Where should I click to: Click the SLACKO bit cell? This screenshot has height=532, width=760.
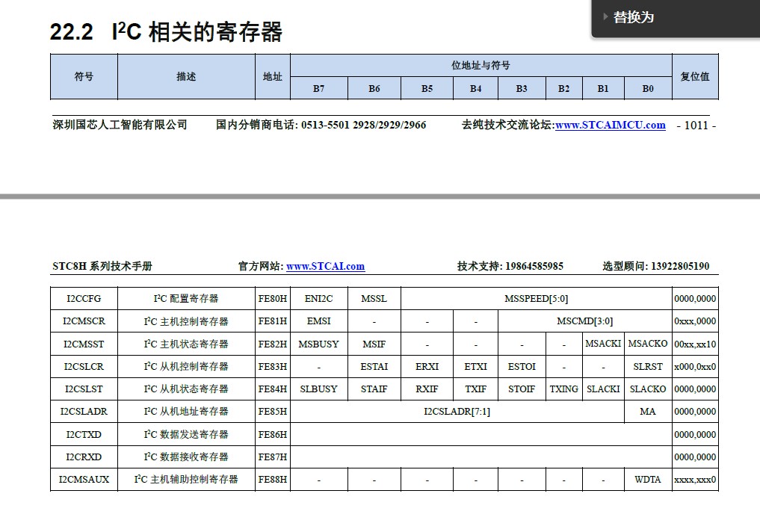(648, 389)
